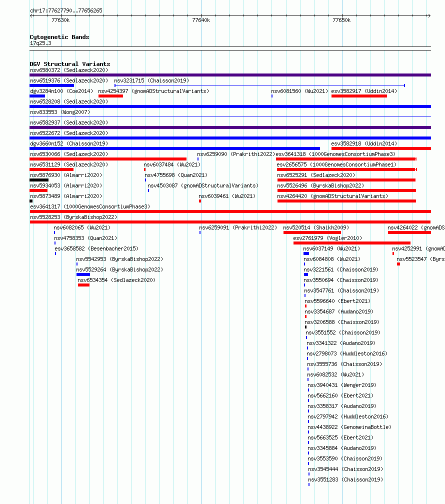Click the nsv6580372 (Sedlazeck2020) variant label

point(69,70)
